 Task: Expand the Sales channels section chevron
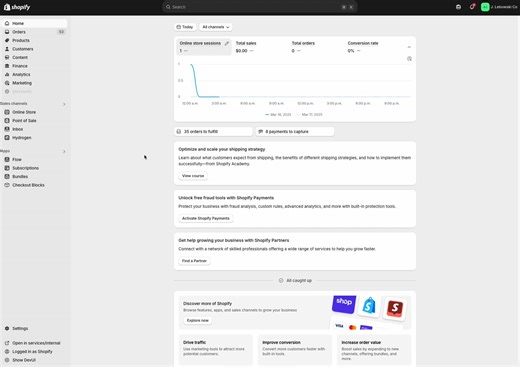click(x=64, y=104)
